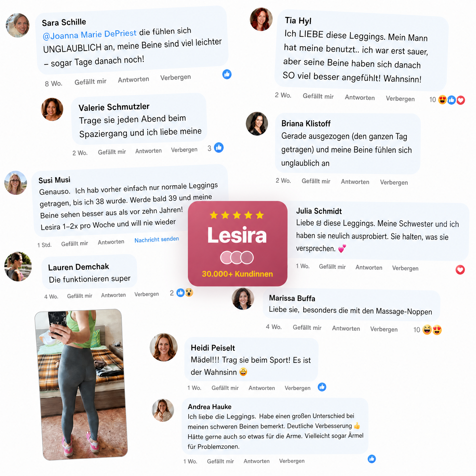
Task: Click Verbergen under Andrea Hauke's comment
Action: (x=292, y=461)
